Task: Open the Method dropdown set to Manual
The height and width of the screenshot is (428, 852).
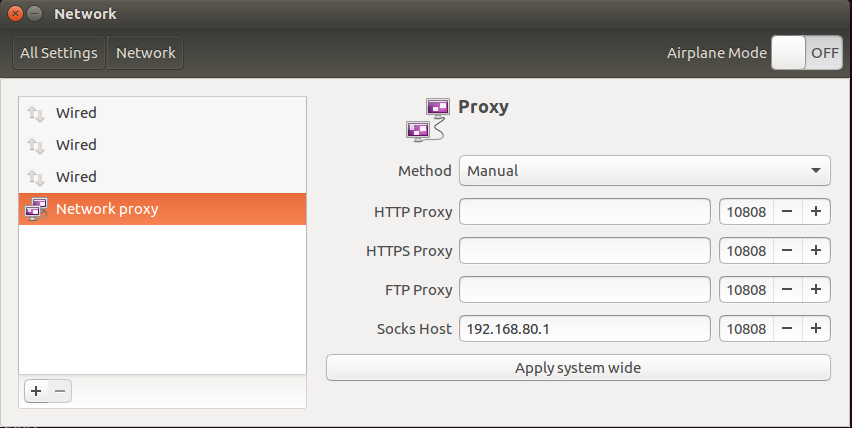Action: tap(644, 171)
